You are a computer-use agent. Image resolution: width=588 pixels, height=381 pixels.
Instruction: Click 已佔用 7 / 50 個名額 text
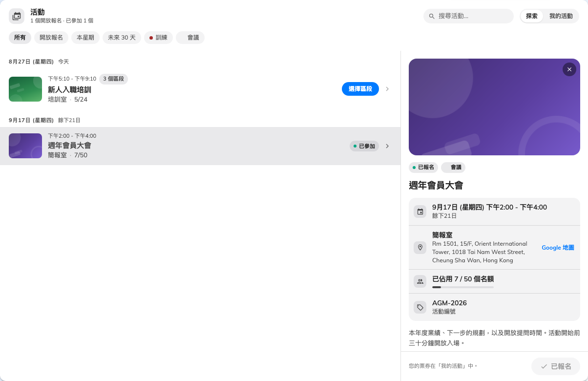(463, 279)
